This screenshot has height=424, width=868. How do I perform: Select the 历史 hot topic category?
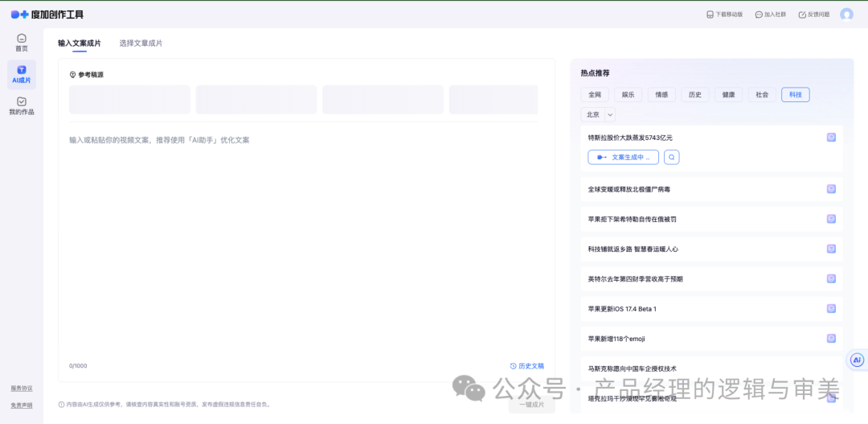point(694,95)
